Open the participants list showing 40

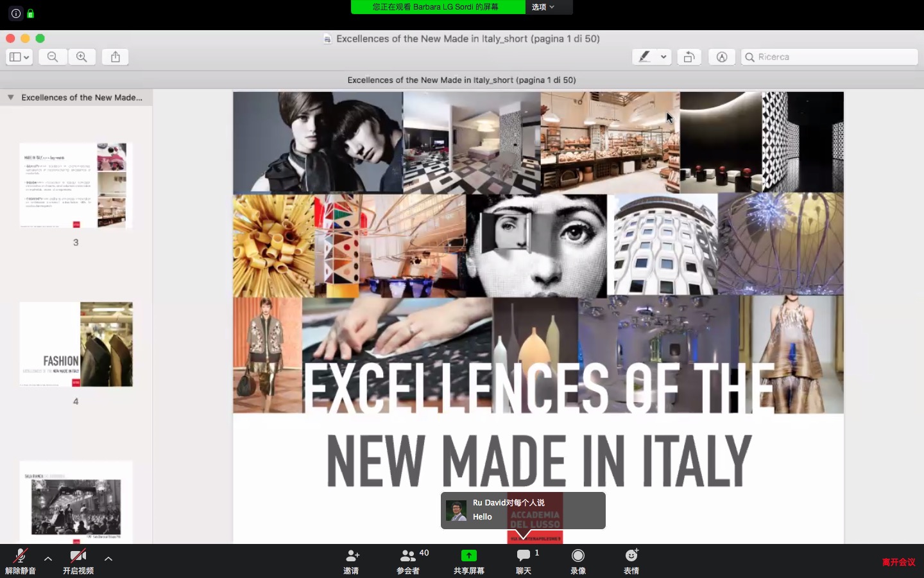click(408, 560)
